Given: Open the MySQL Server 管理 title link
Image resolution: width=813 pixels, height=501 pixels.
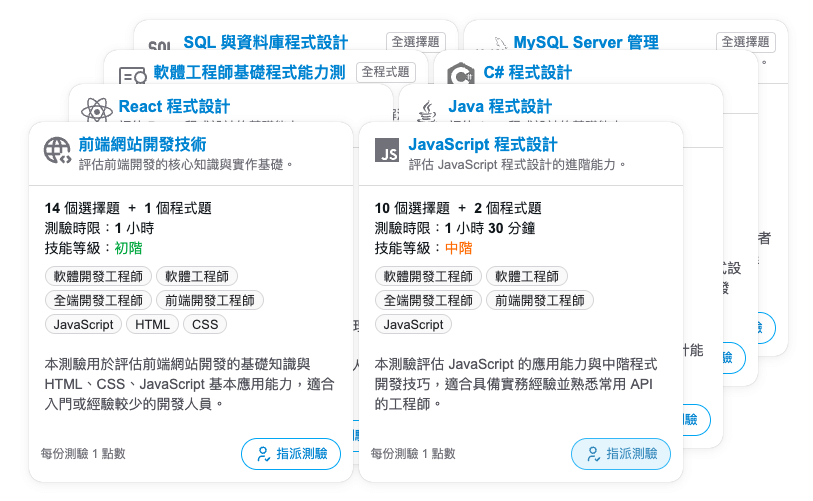Looking at the screenshot, I should pyautogui.click(x=586, y=42).
